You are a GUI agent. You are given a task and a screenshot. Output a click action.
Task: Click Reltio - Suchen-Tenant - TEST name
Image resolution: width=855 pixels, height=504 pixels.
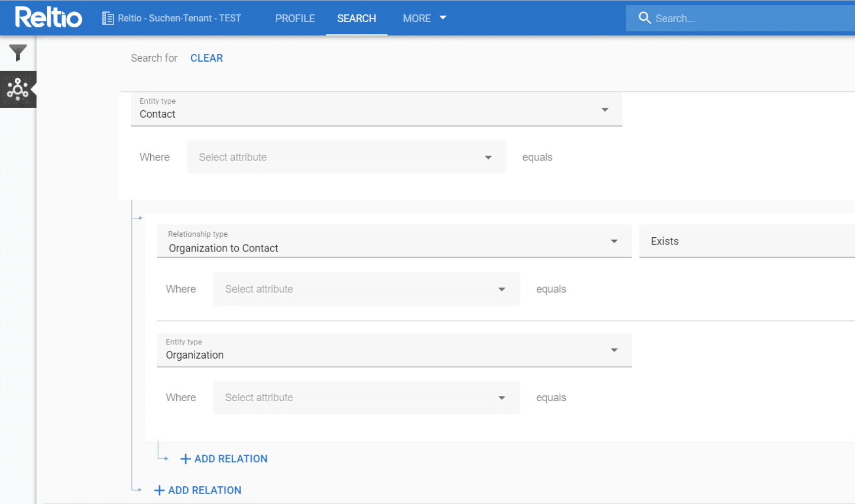[x=179, y=18]
